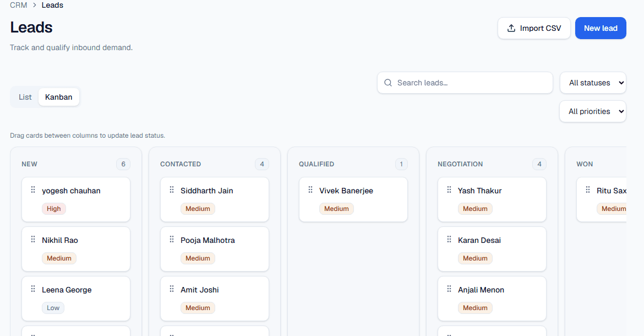Click the count badge 6 in NEW column
644x336 pixels.
pos(123,164)
